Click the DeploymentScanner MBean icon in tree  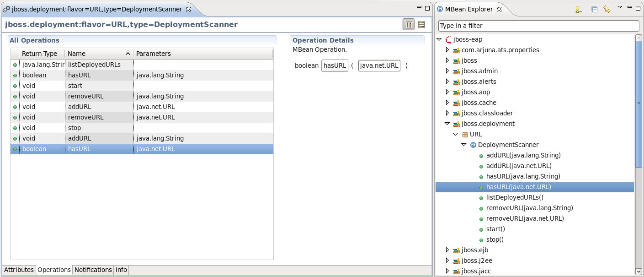coord(473,145)
